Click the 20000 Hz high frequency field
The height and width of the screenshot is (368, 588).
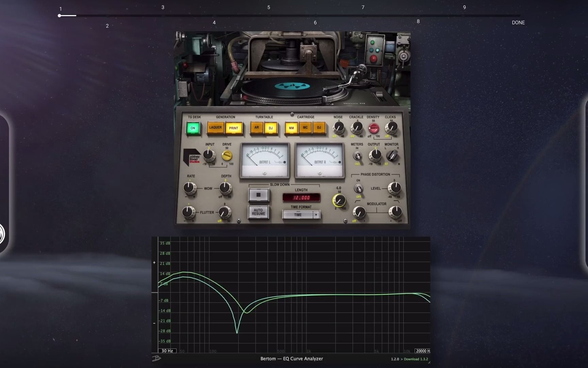pos(422,351)
